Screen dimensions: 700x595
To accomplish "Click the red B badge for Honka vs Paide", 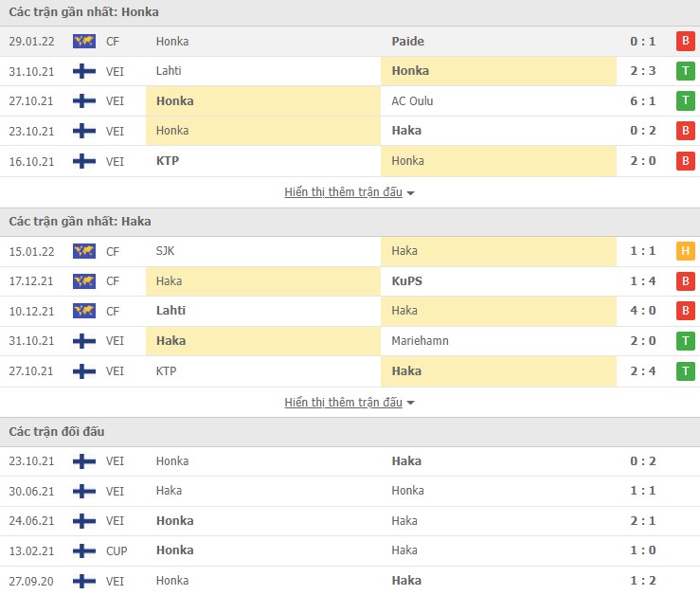I will click(685, 42).
